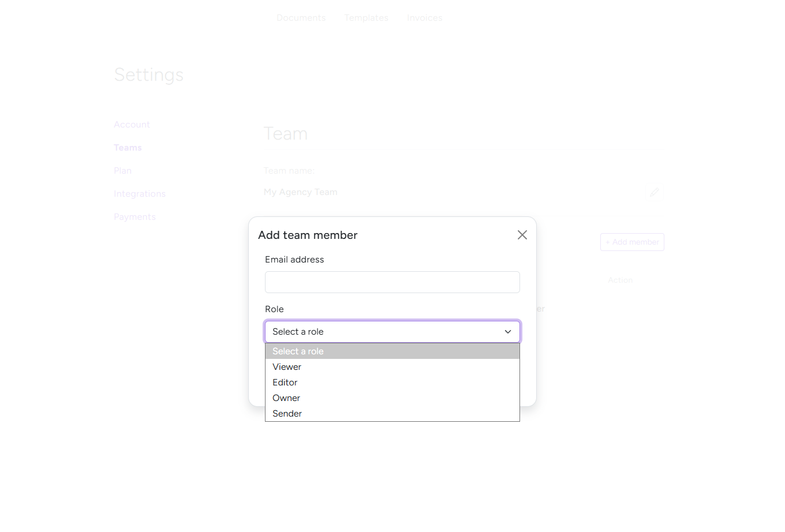
Task: Open the role dropdown via its chevron arrow
Action: click(507, 332)
